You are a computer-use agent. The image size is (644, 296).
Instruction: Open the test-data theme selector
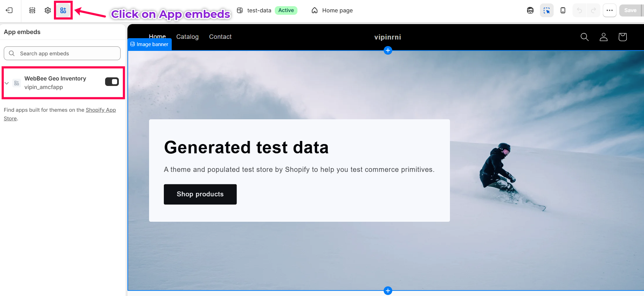[267, 10]
